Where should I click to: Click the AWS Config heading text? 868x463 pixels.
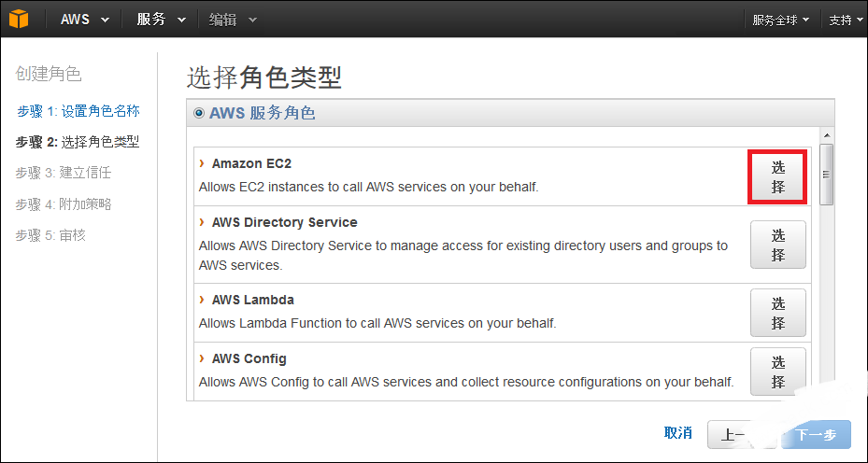point(249,358)
